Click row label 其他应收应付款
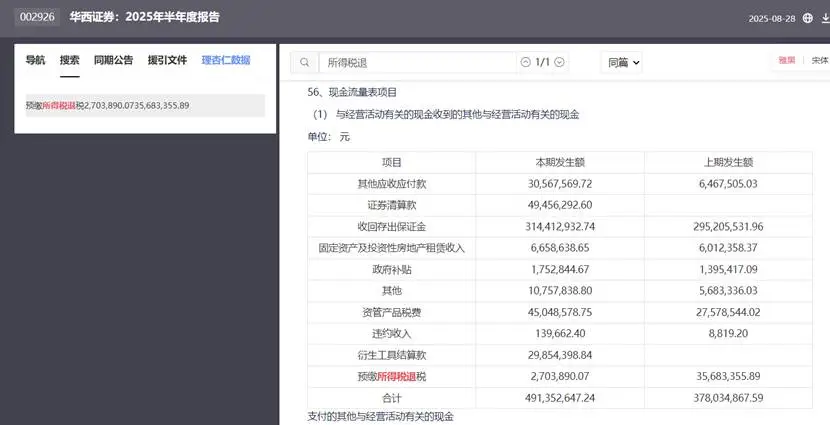This screenshot has height=425, width=830. pos(392,184)
